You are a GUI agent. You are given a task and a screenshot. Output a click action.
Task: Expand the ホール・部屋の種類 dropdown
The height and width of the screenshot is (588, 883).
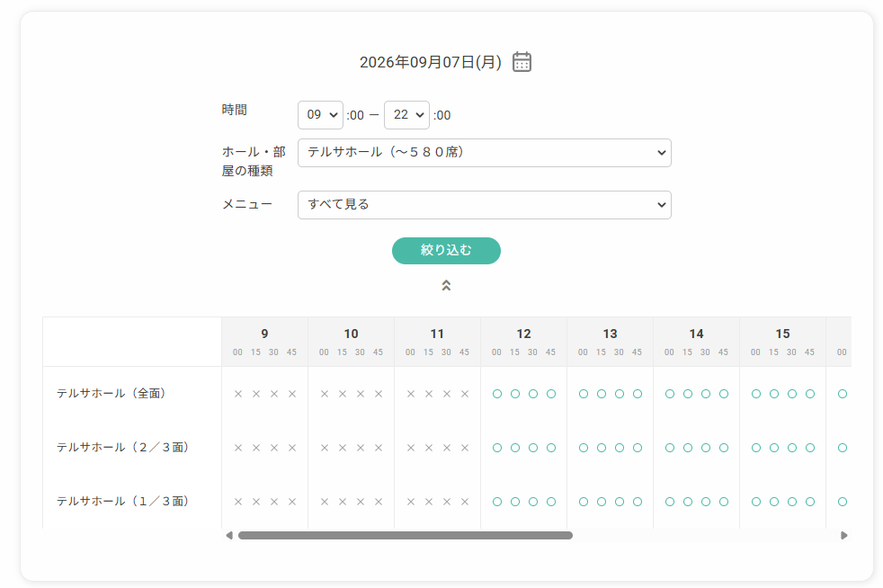click(485, 153)
